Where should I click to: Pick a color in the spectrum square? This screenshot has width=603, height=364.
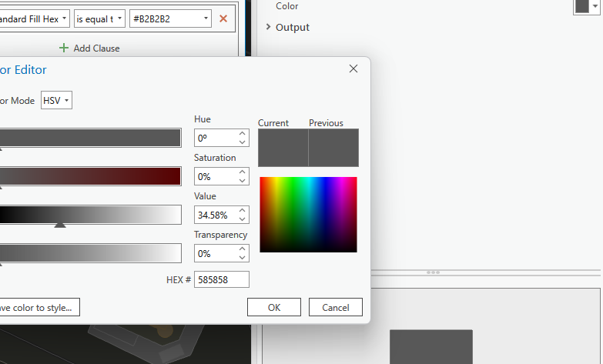[308, 215]
